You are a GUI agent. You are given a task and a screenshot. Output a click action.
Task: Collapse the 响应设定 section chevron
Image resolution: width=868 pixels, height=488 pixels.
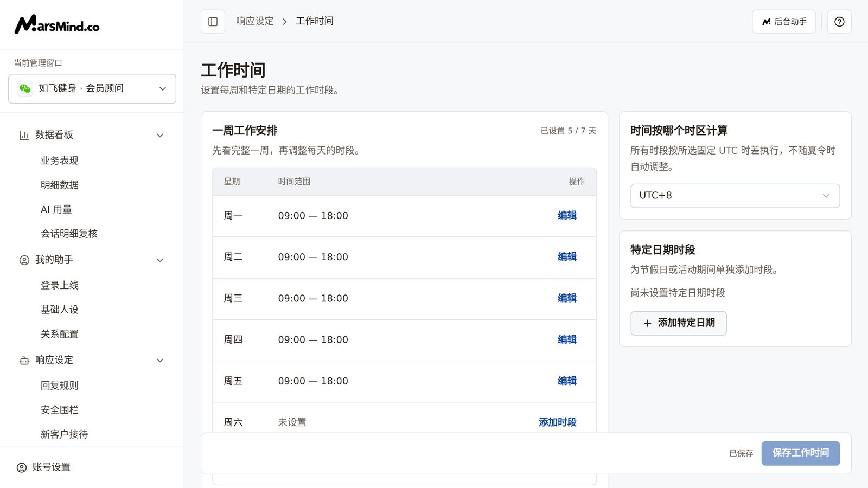[x=160, y=361]
